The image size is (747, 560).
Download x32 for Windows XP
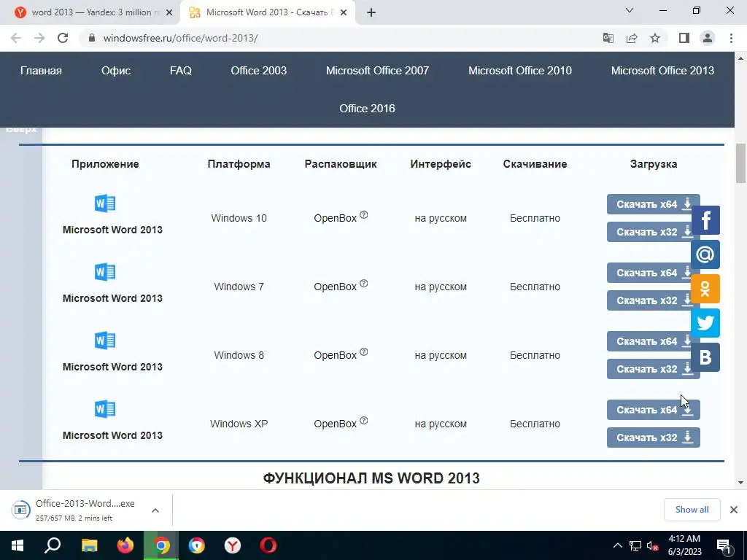653,437
